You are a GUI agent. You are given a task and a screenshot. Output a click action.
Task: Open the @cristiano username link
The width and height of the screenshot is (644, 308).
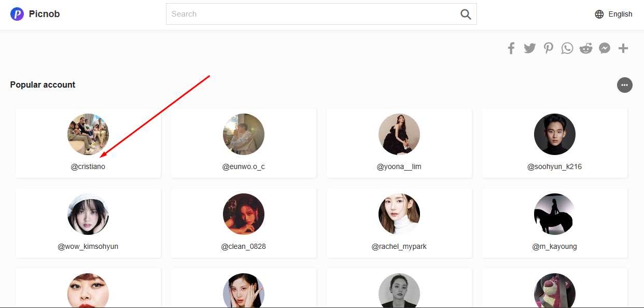[x=88, y=166]
